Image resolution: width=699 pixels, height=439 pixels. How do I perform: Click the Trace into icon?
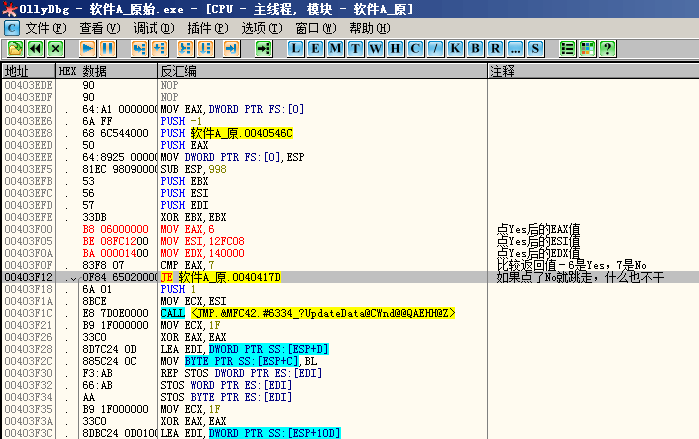coord(185,49)
